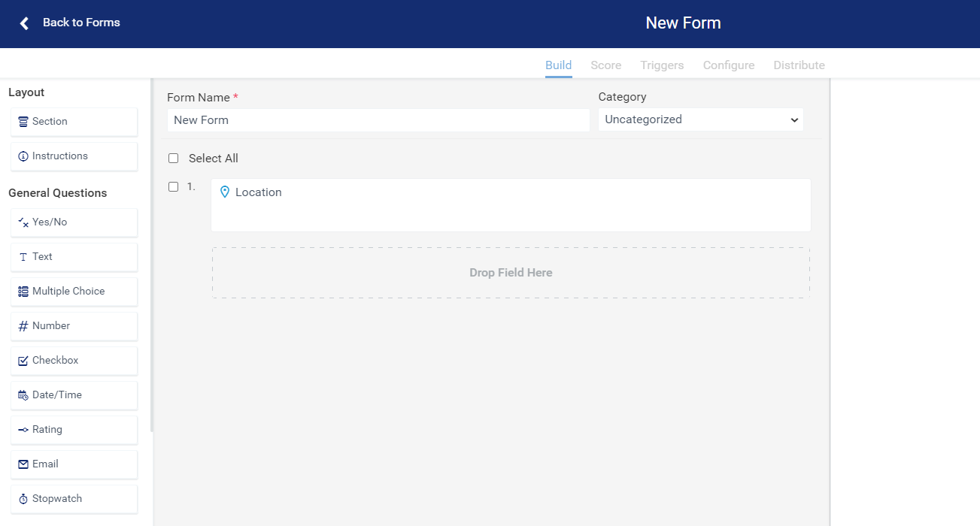Click the Number field icon

[23, 325]
